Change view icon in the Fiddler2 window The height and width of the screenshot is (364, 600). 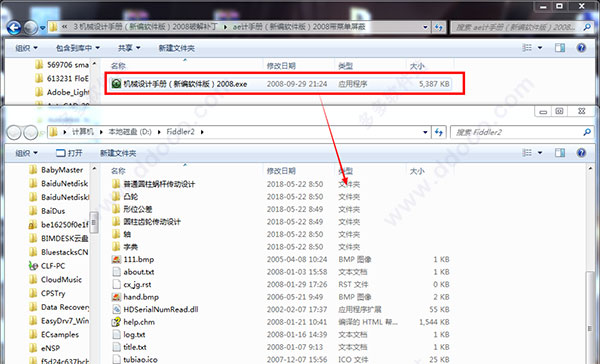[527, 153]
